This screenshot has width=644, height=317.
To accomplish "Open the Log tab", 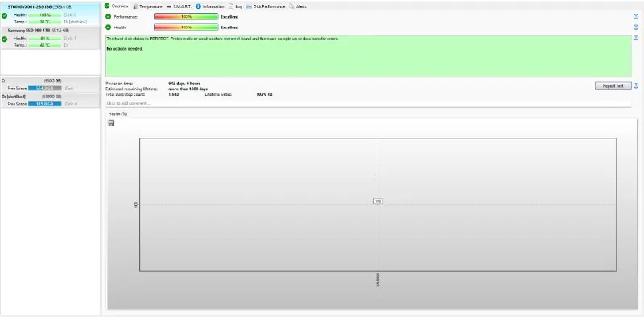I will [x=236, y=6].
